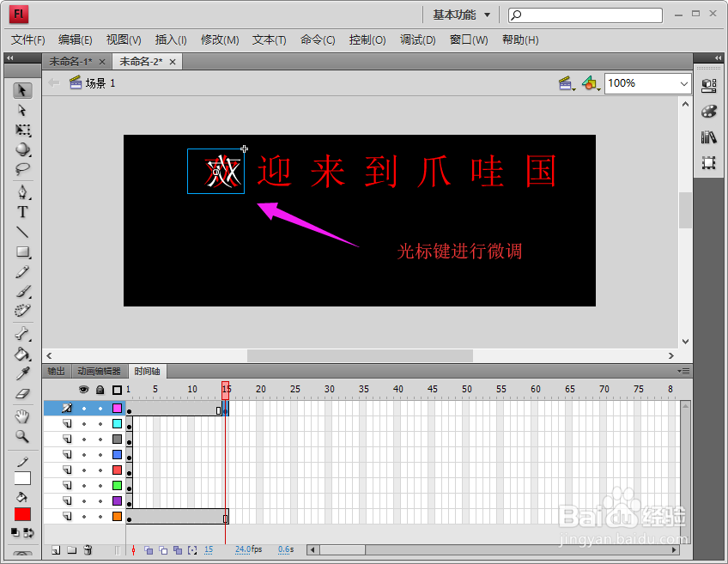This screenshot has width=728, height=564.
Task: Select the Pencil tool
Action: 22,271
